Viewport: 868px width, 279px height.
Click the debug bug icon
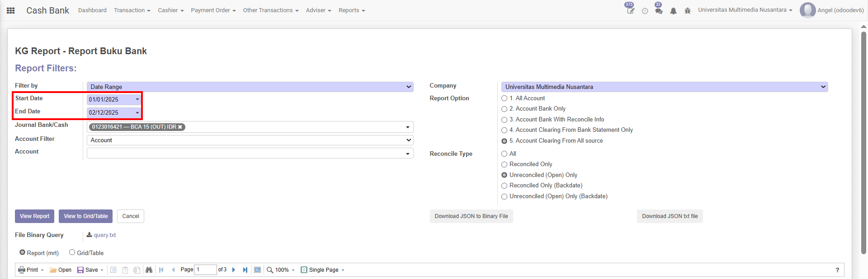[687, 11]
